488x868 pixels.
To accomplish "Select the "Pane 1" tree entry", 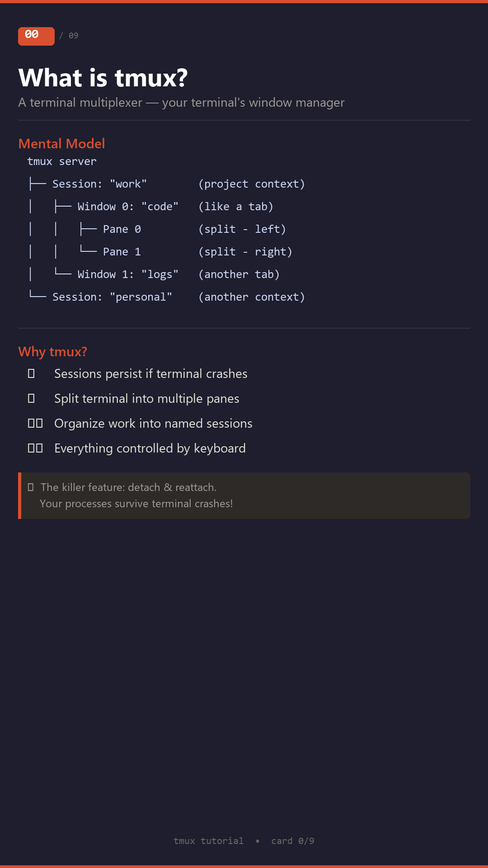I will tap(122, 252).
